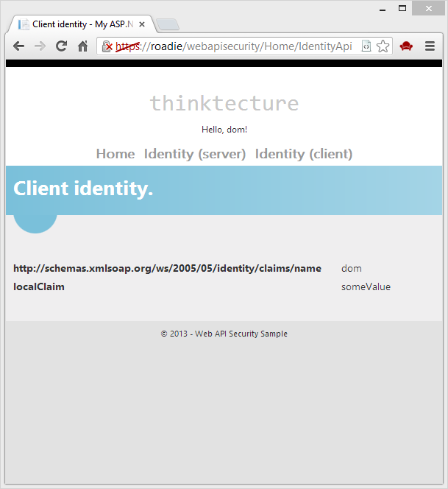Click the thinktecture site title
The image size is (448, 489).
coord(224,103)
